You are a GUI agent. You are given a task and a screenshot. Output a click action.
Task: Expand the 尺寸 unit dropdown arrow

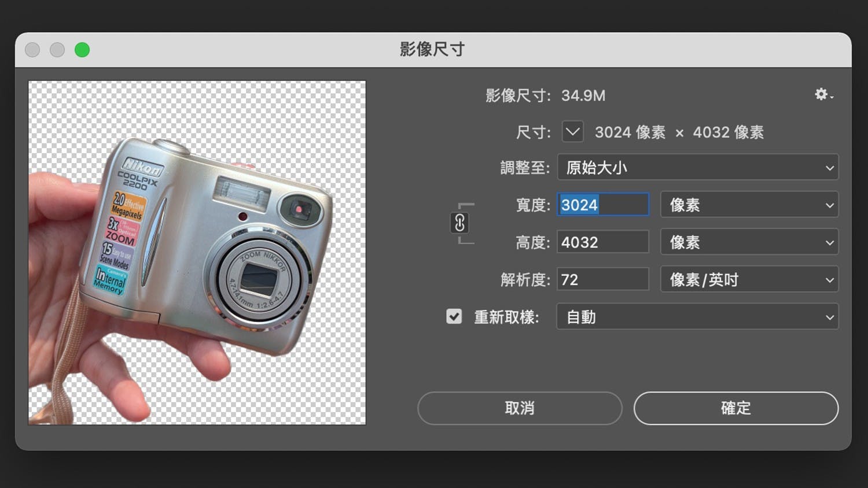point(572,132)
